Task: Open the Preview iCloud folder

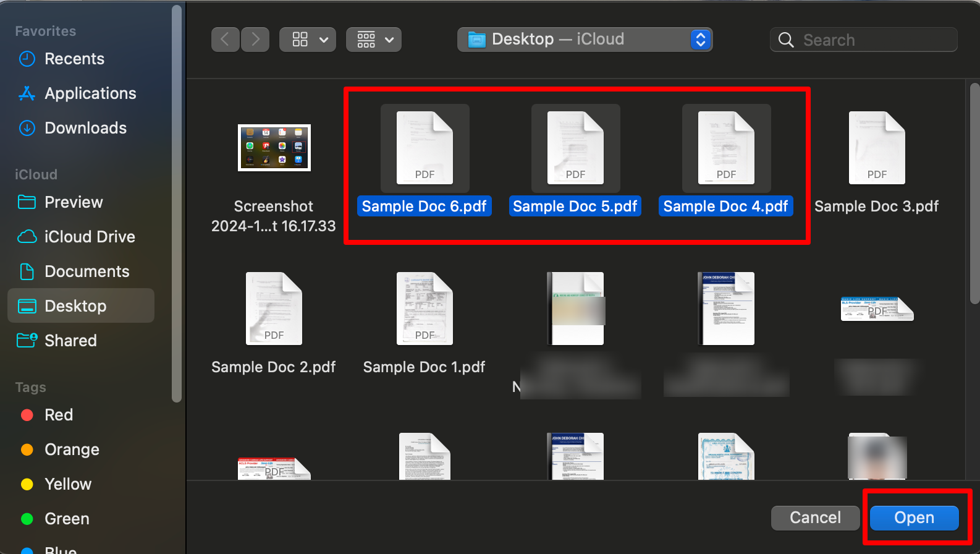Action: pyautogui.click(x=81, y=202)
